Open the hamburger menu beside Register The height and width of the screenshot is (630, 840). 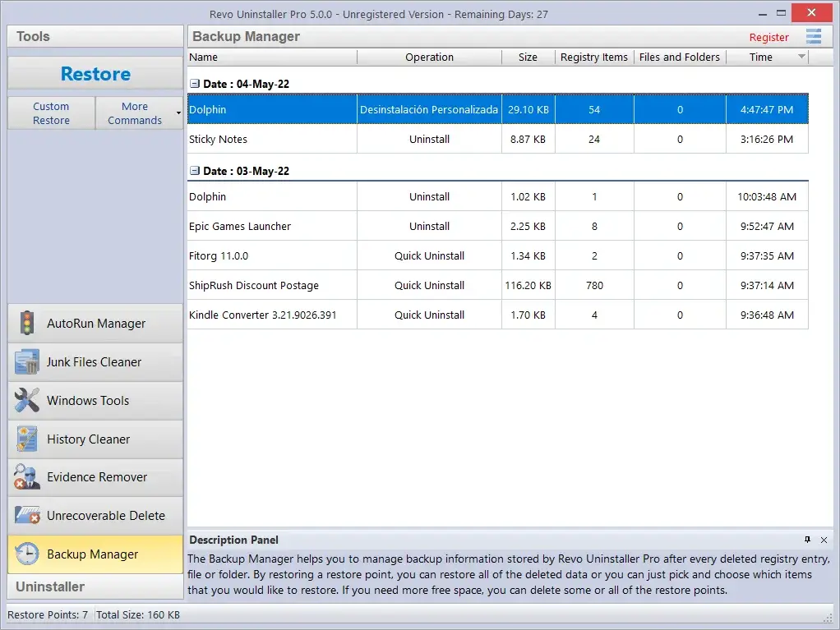(x=814, y=36)
